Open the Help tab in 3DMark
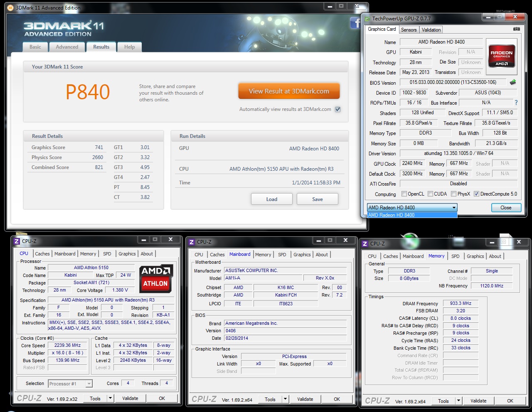532x412 pixels. 129,47
